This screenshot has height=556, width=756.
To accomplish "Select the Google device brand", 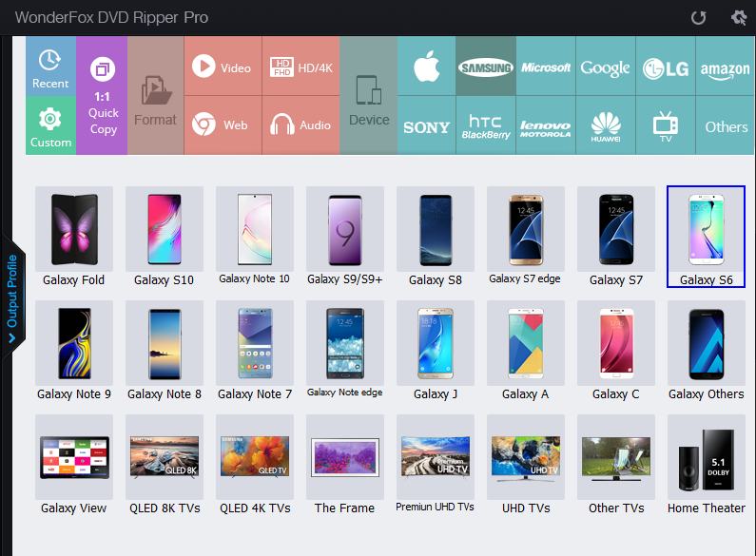I will [606, 66].
